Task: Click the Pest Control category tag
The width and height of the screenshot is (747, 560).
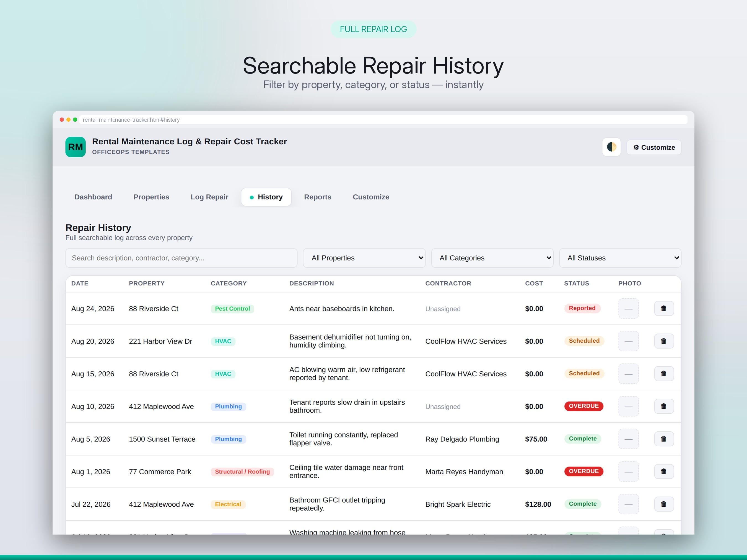Action: [232, 309]
